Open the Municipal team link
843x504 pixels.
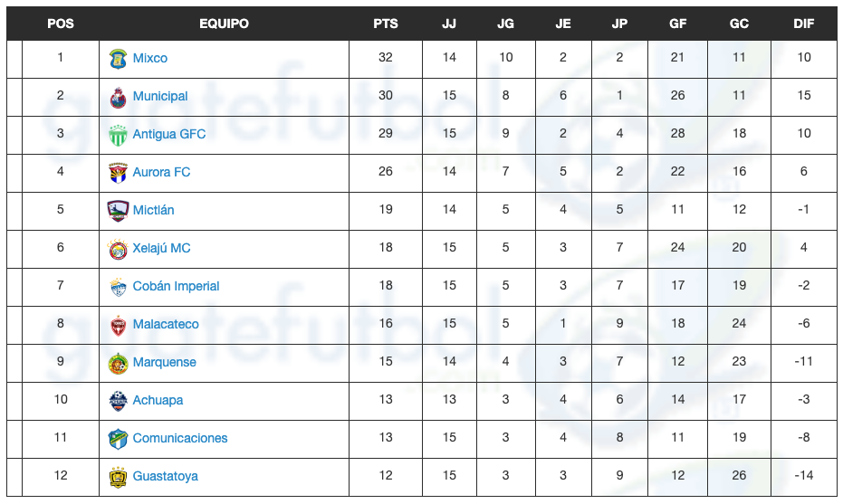160,96
